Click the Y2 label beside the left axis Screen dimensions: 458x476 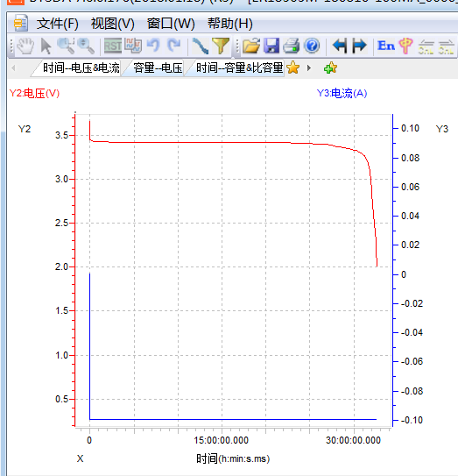[25, 129]
